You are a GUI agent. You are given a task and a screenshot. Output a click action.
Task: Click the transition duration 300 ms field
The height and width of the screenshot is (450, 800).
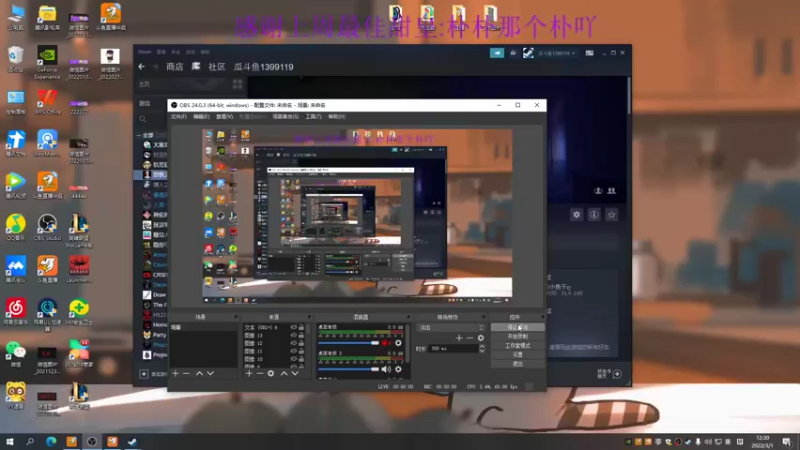point(453,348)
